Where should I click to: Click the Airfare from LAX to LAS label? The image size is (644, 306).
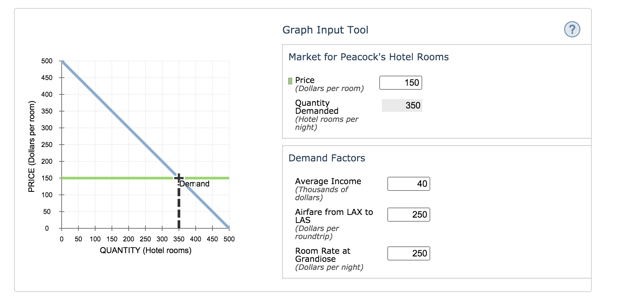point(334,216)
